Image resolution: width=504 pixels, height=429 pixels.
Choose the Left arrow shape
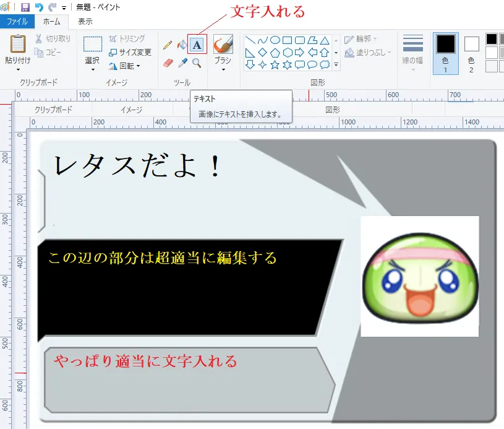point(312,53)
